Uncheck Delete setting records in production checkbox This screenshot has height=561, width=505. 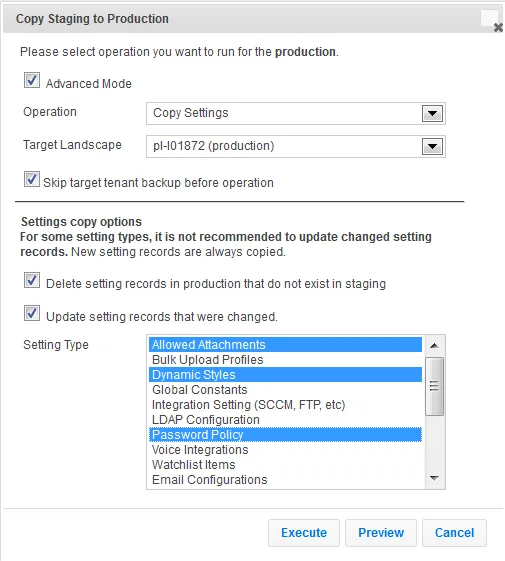coord(32,280)
